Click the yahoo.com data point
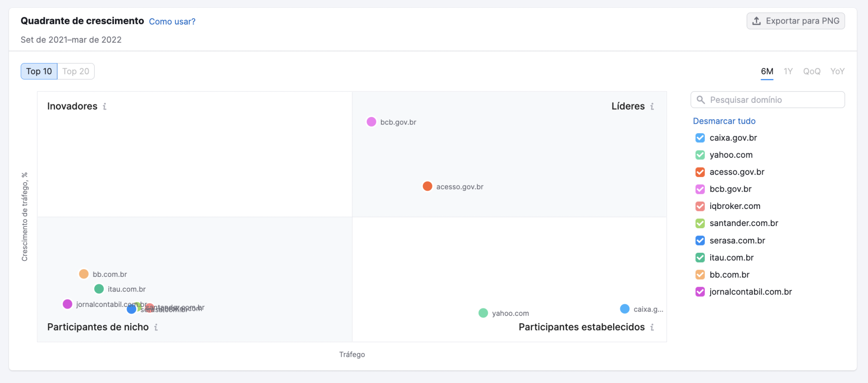Viewport: 868px width, 383px height. tap(483, 313)
